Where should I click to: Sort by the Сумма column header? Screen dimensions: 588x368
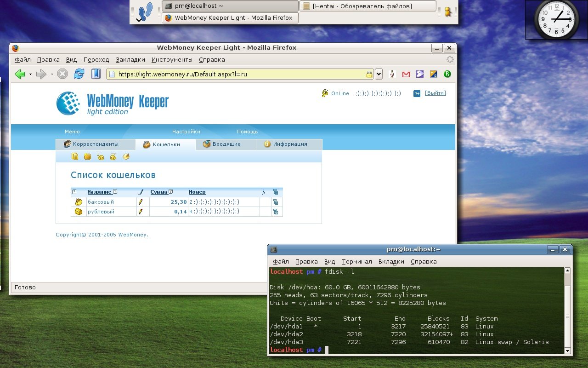tap(159, 192)
